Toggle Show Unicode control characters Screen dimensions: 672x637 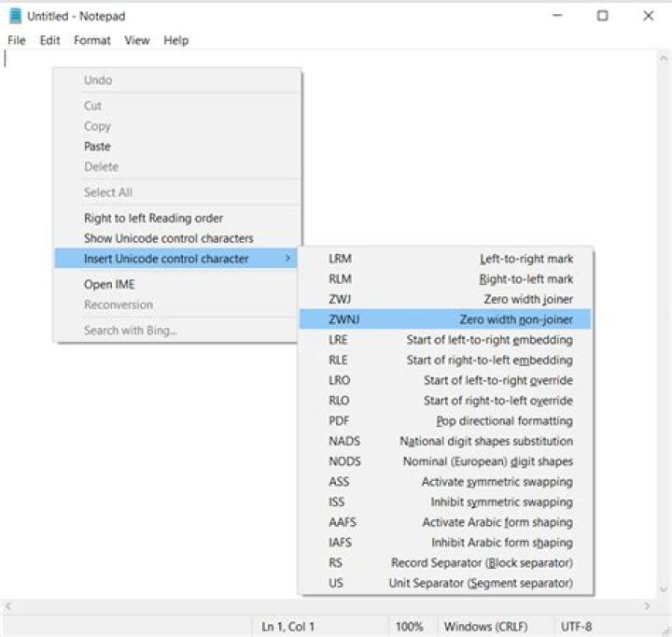click(x=177, y=238)
